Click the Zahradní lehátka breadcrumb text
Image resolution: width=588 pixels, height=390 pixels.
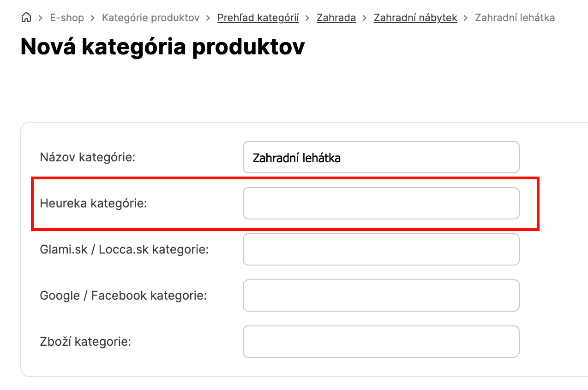click(515, 18)
